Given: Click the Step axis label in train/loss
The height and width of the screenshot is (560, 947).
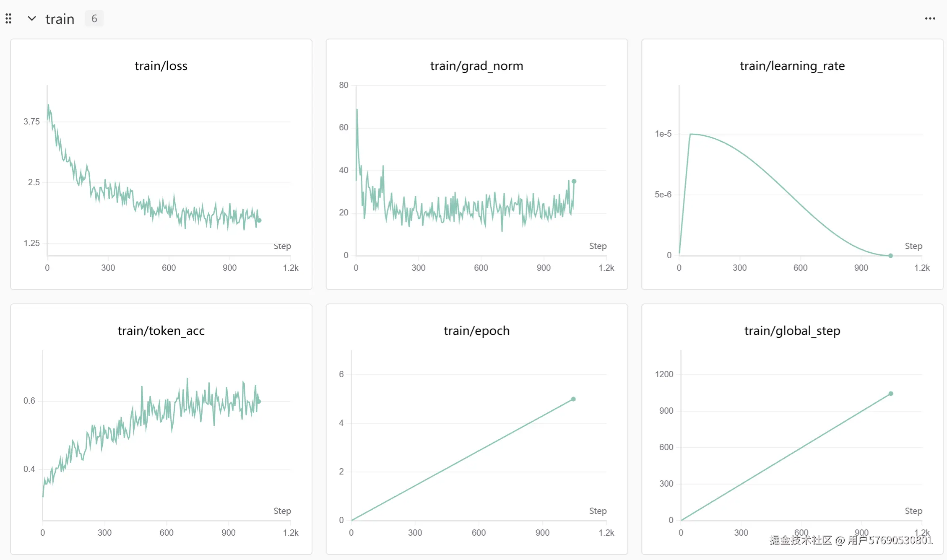Looking at the screenshot, I should [282, 246].
